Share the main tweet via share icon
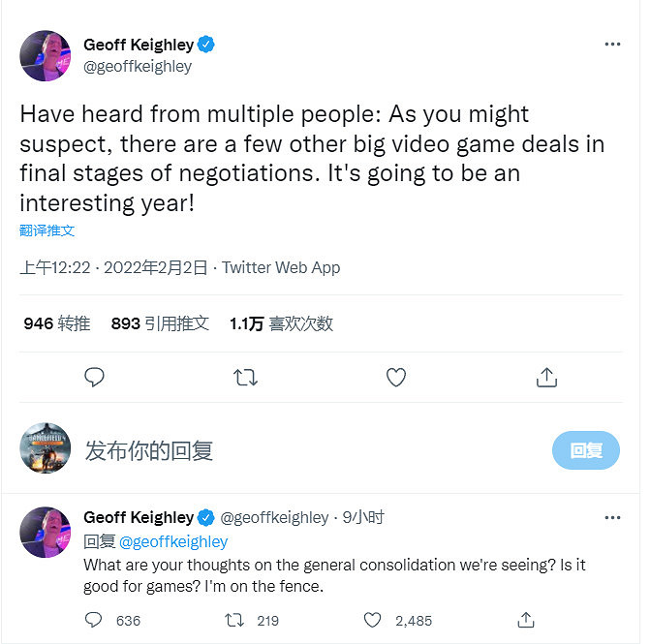 [x=546, y=378]
